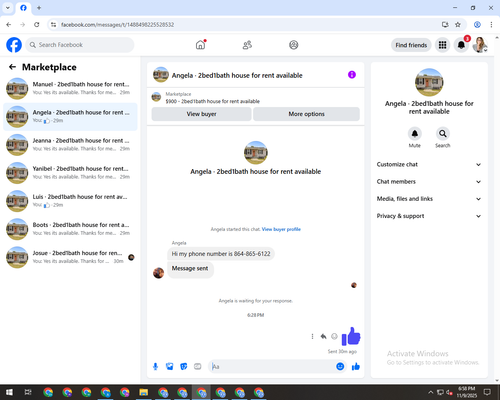Expand Media, files and links section

(x=429, y=199)
